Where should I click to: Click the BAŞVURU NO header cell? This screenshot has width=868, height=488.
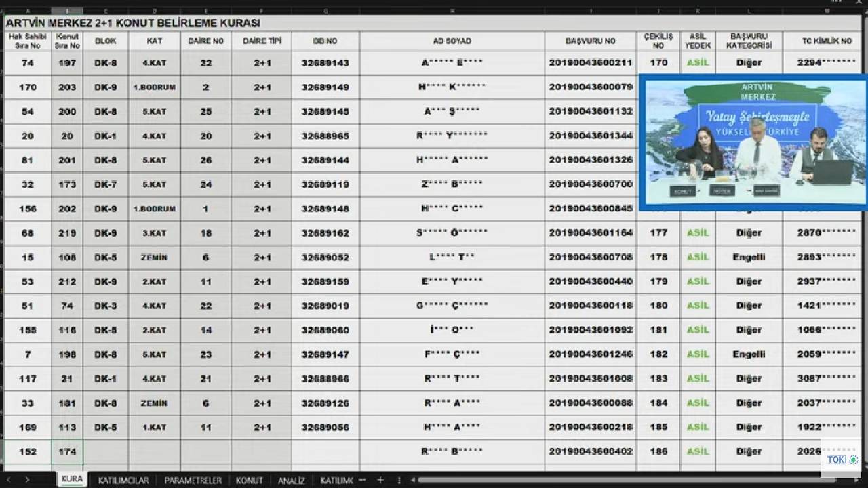click(591, 41)
